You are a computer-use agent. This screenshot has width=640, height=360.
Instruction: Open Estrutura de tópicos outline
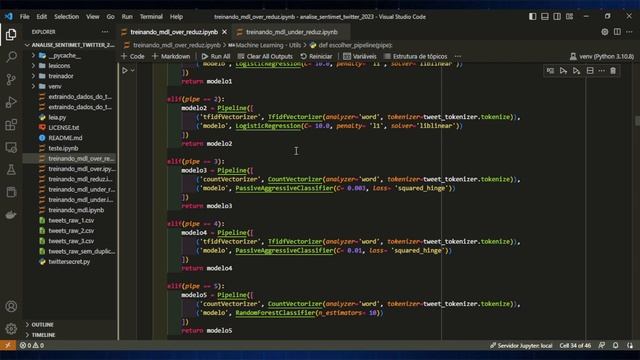point(416,56)
